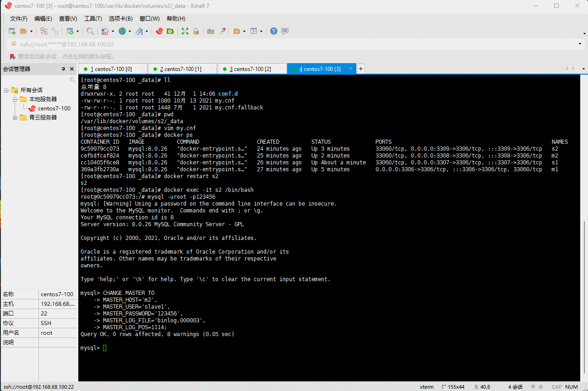The height and width of the screenshot is (391, 588).
Task: Click the terminal vertical scrollbar thumb
Action: [x=585, y=297]
